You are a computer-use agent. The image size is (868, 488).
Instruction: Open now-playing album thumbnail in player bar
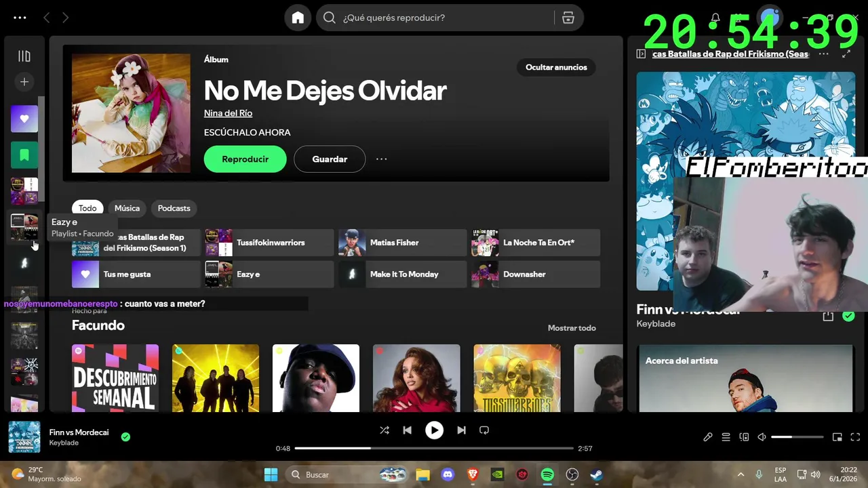coord(24,437)
